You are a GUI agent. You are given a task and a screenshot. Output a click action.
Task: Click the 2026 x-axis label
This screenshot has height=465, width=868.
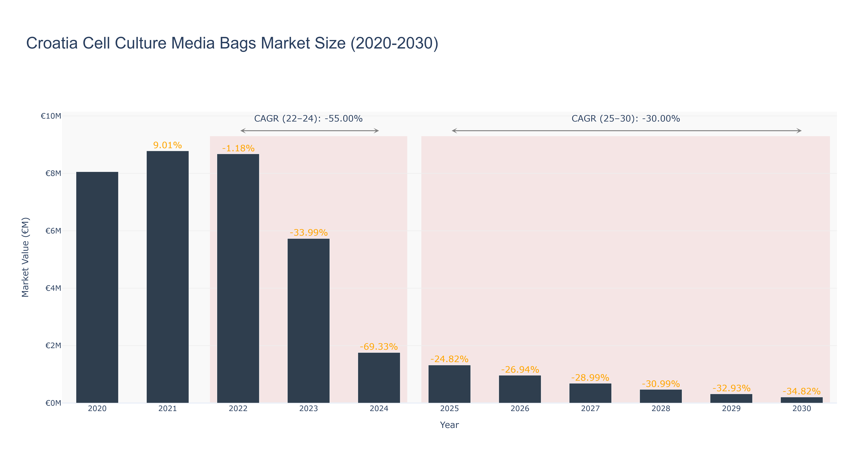coord(520,409)
